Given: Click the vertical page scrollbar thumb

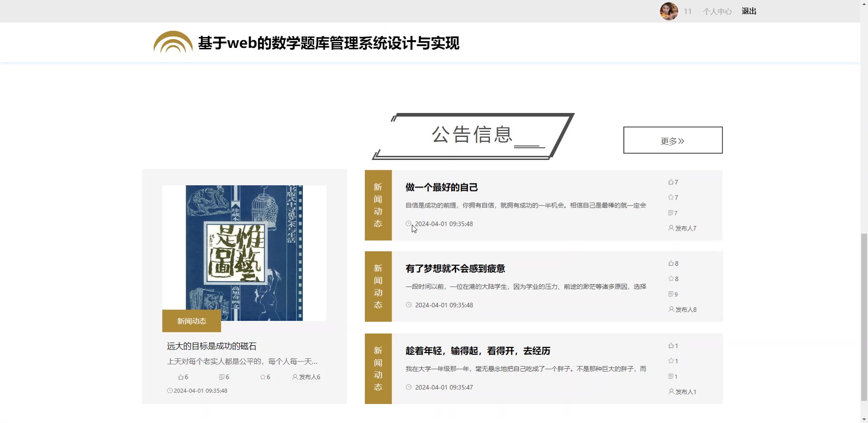Looking at the screenshot, I should (x=864, y=317).
